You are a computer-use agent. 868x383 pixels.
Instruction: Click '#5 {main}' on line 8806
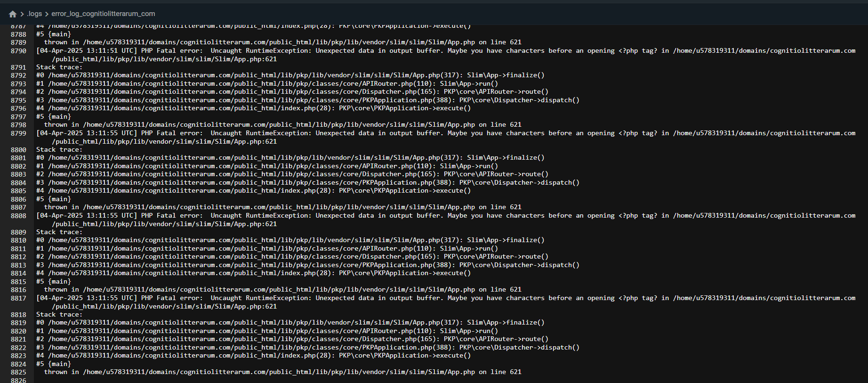[x=54, y=199]
